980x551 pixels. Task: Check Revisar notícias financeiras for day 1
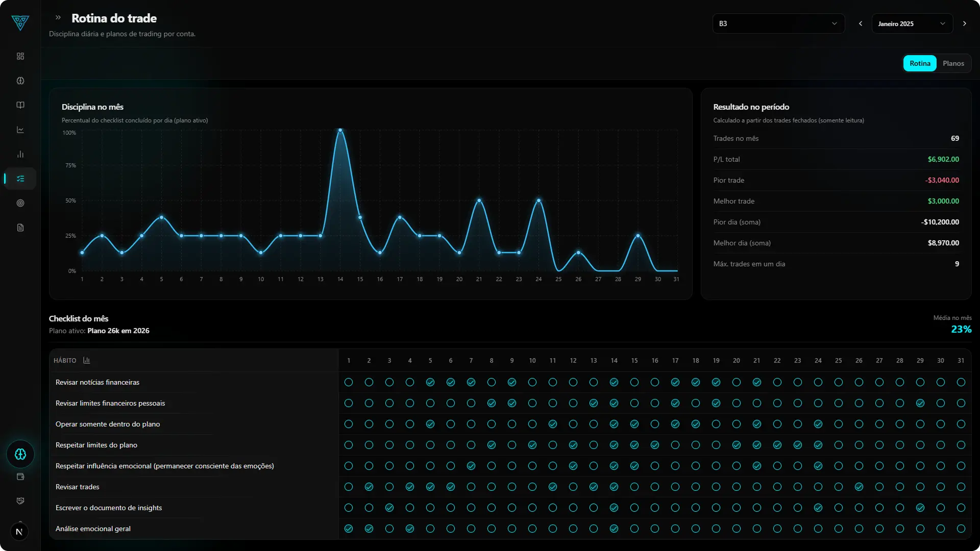(349, 382)
